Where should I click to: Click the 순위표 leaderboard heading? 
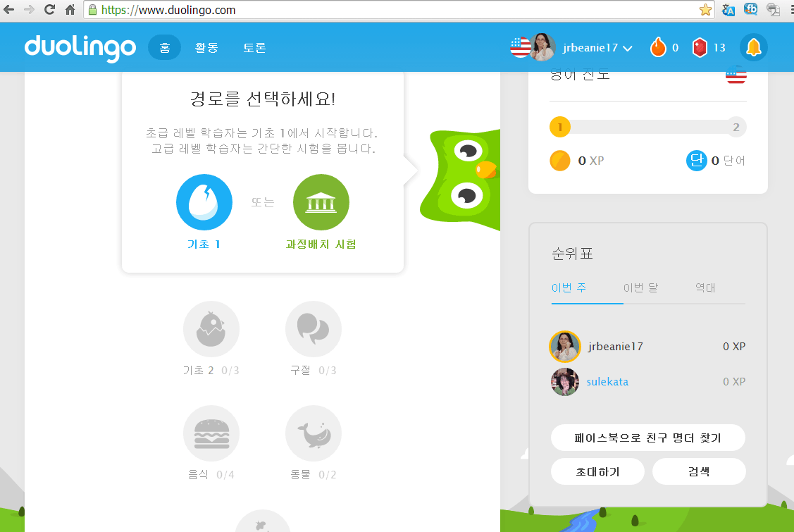click(x=572, y=254)
